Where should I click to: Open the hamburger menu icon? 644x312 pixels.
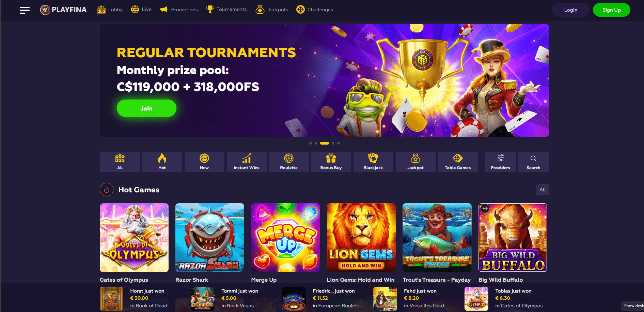tap(25, 10)
